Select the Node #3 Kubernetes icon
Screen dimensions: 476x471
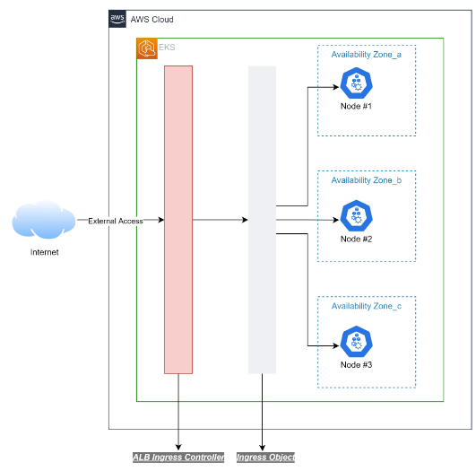tap(356, 342)
